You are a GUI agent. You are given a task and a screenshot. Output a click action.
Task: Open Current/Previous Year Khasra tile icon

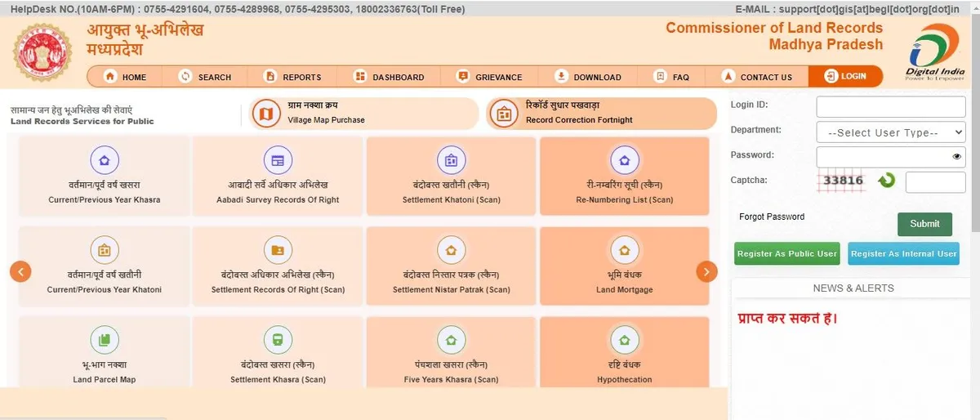click(x=104, y=160)
